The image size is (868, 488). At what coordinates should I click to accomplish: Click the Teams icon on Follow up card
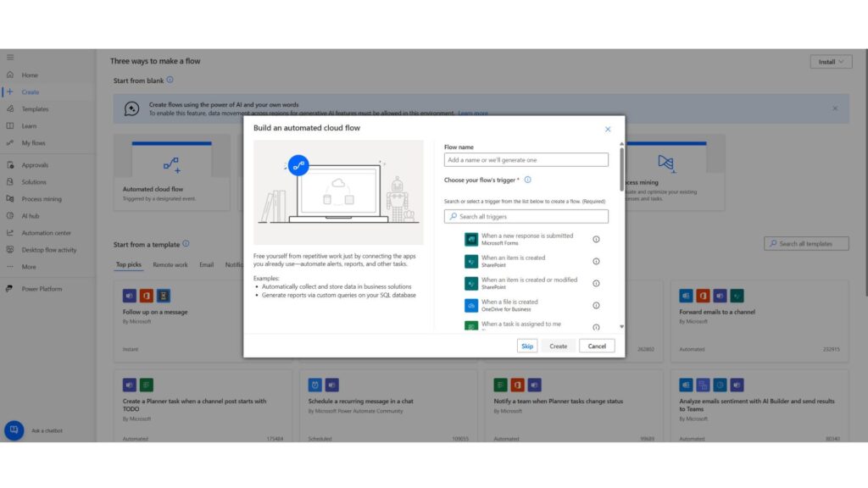tap(130, 296)
